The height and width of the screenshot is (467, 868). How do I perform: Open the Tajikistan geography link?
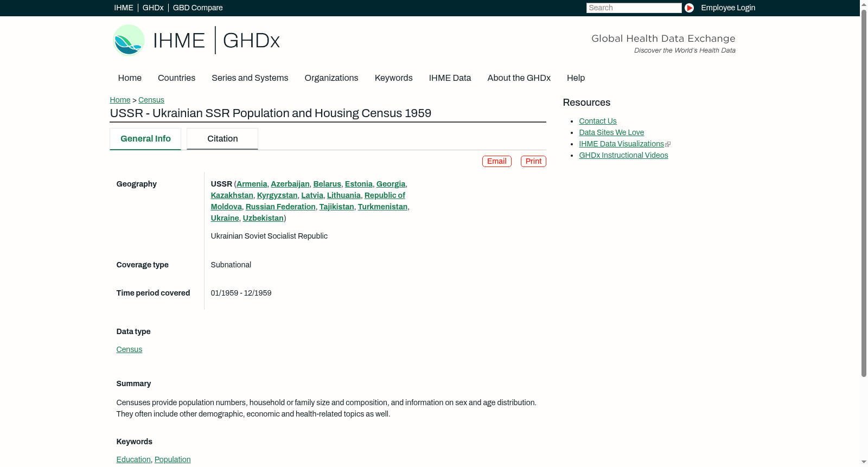point(336,207)
